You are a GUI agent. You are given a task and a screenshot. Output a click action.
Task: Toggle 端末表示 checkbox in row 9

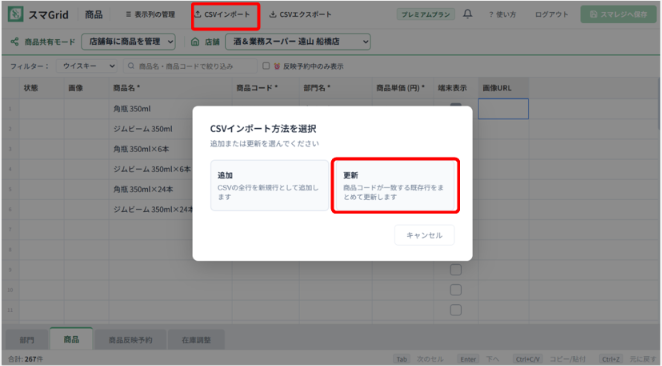tap(456, 270)
